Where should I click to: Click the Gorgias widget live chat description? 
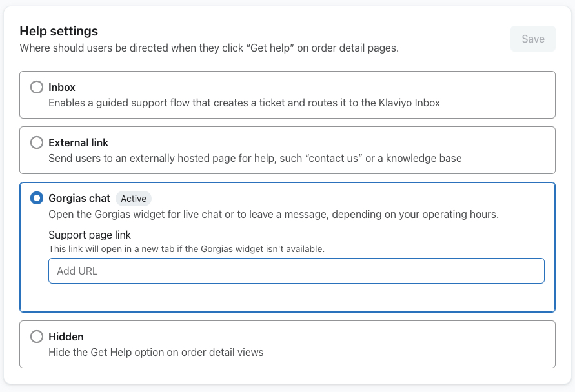(x=273, y=215)
